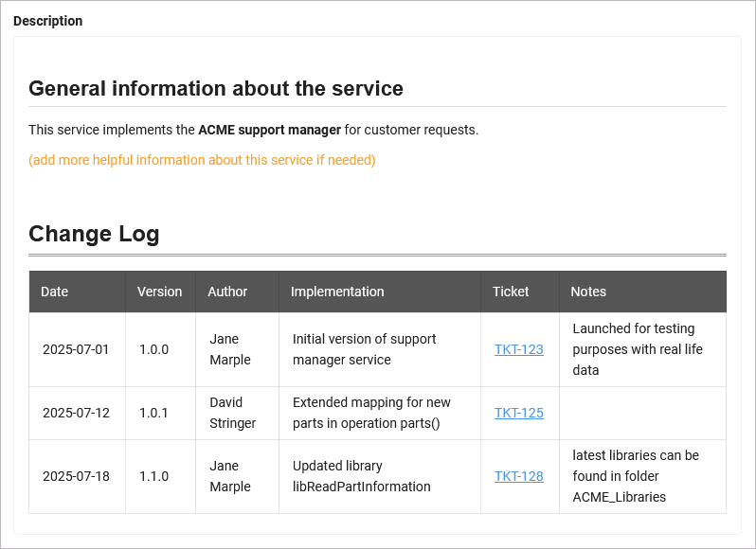756x549 pixels.
Task: Click the Notes column header
Action: click(588, 292)
